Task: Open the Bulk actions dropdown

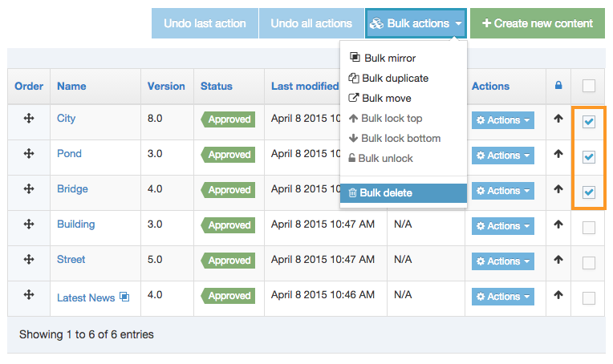Action: pos(416,24)
